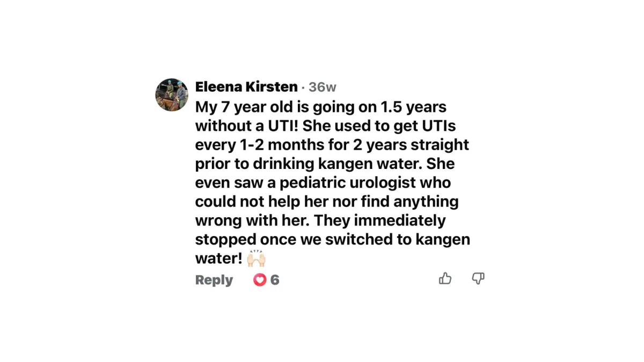View the 6 reactions count
Viewport: 644px width, 362px height.
coord(275,280)
